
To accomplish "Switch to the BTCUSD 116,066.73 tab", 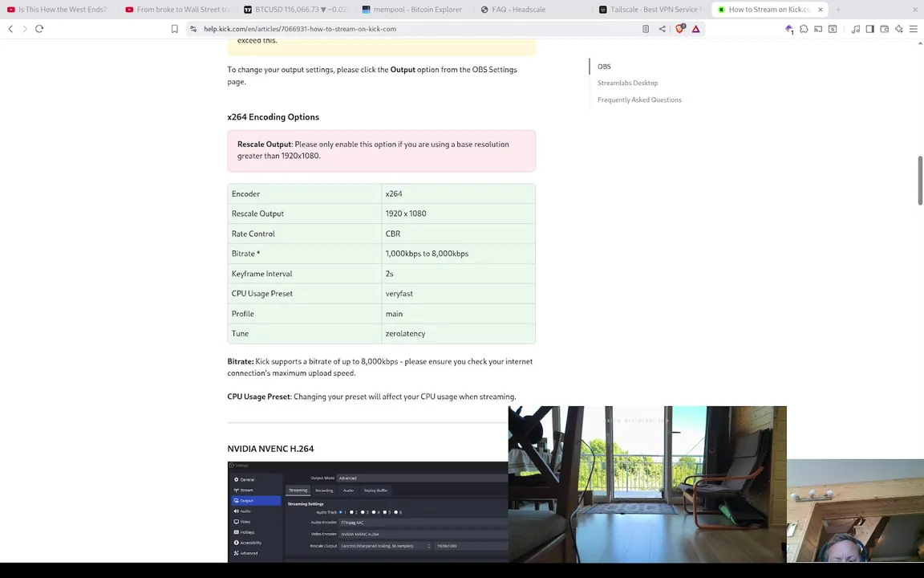I will pyautogui.click(x=296, y=10).
